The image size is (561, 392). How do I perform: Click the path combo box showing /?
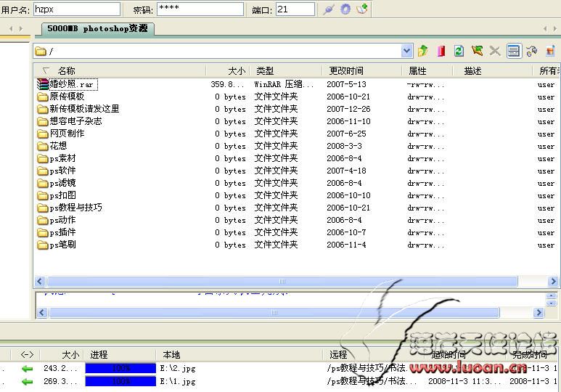(x=223, y=51)
